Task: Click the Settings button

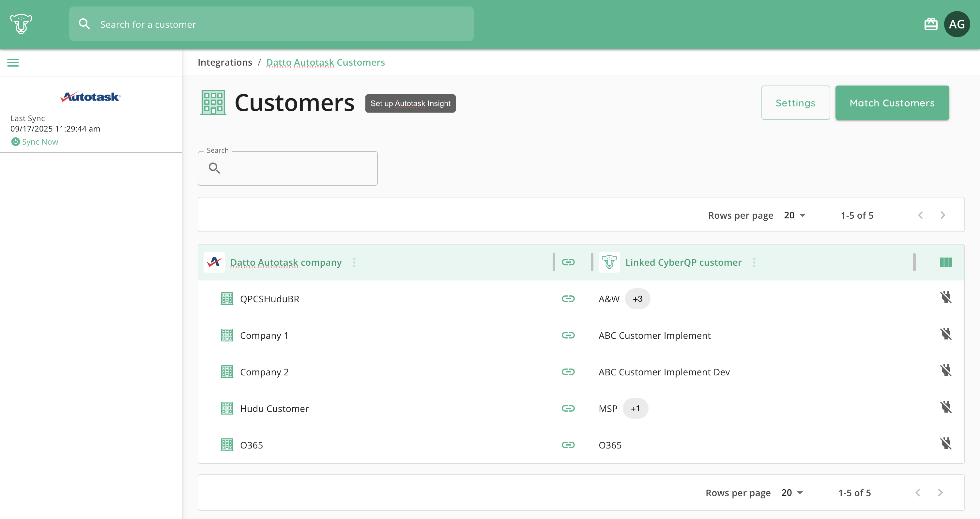Action: [795, 103]
